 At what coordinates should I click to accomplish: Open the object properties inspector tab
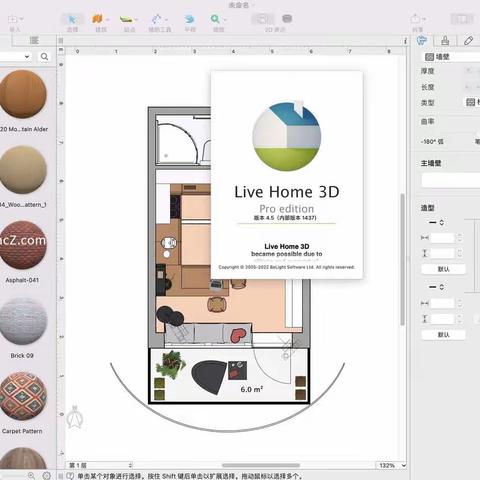click(x=422, y=41)
